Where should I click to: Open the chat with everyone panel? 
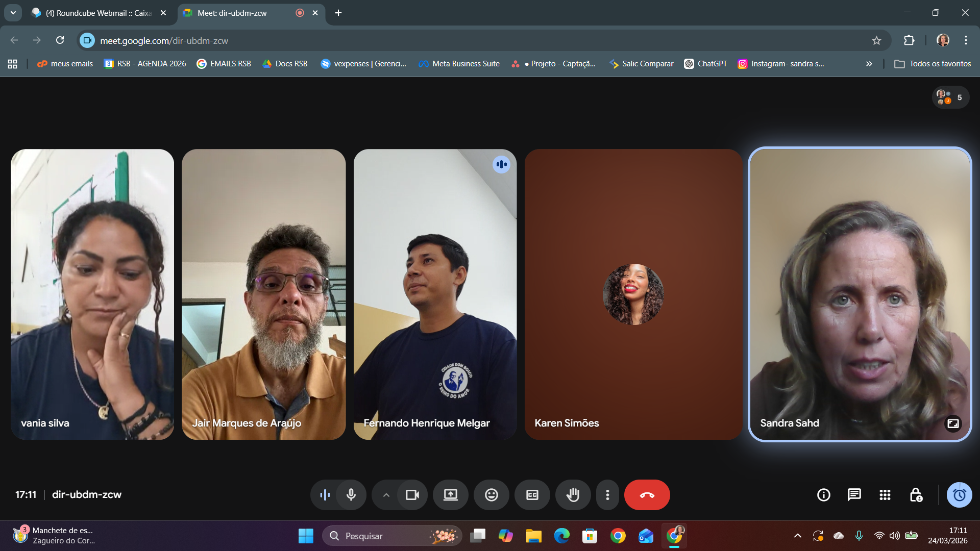pyautogui.click(x=854, y=495)
